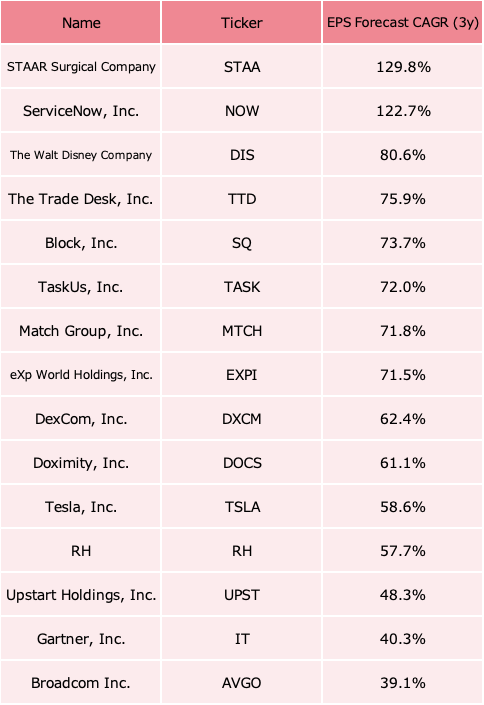Select the Gartner, Inc. name cell

pos(81,639)
